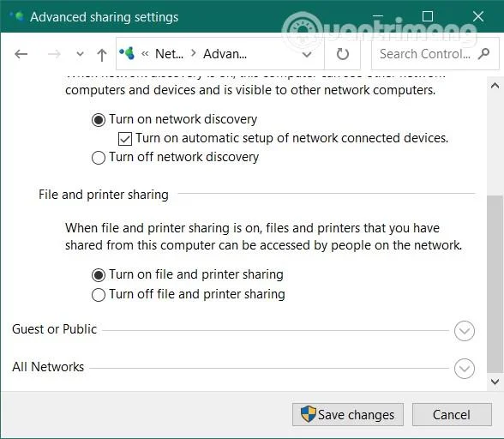Click the Up one level arrow

click(102, 55)
